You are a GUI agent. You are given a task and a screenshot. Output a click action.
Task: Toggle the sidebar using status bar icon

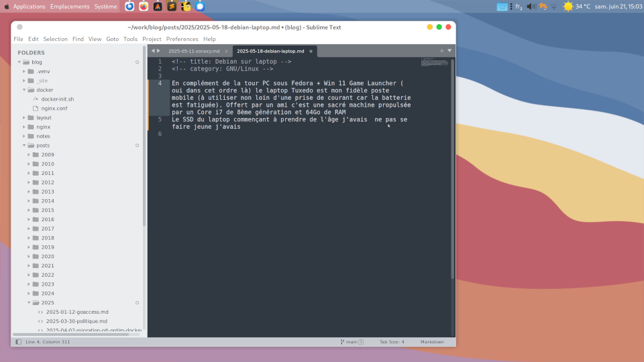click(x=17, y=342)
